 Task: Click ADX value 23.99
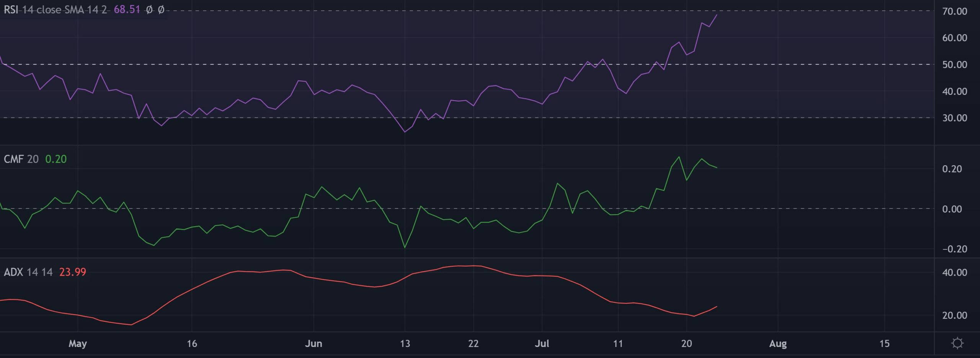73,272
